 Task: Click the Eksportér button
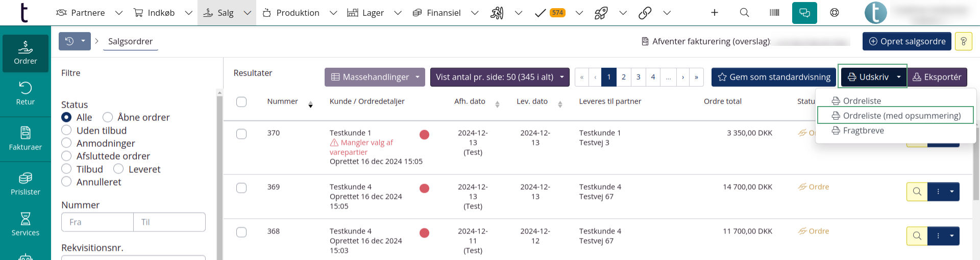(937, 77)
